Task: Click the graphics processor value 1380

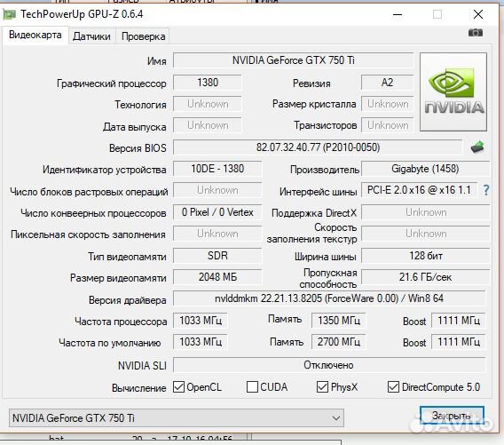Action: (208, 83)
